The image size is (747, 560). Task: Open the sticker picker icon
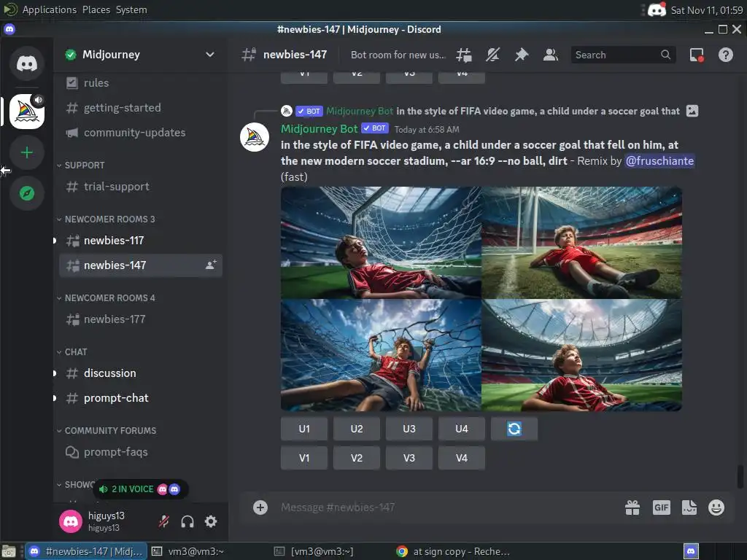689,507
